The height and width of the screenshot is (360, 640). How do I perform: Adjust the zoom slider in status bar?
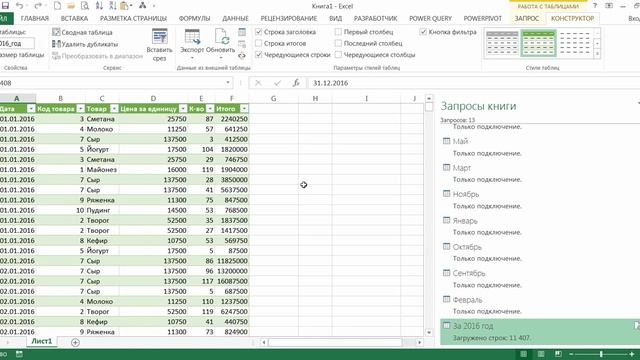point(601,354)
